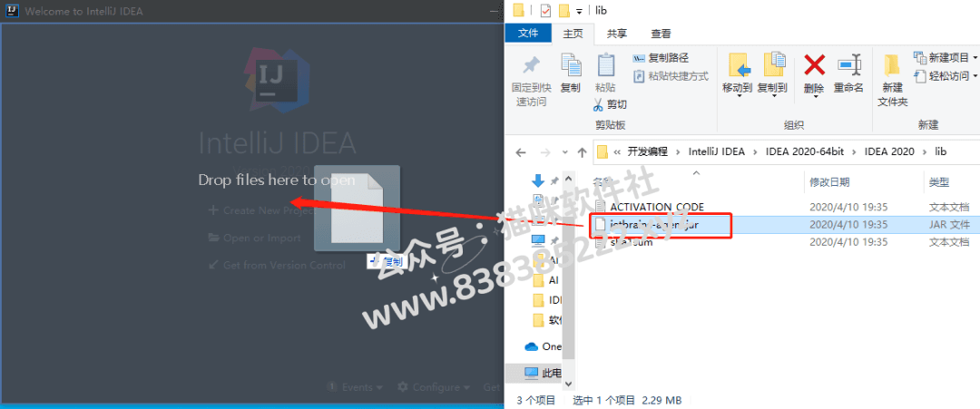Click the Rename (重命名) icon
Image resolution: width=980 pixels, height=409 pixels.
pos(849,65)
